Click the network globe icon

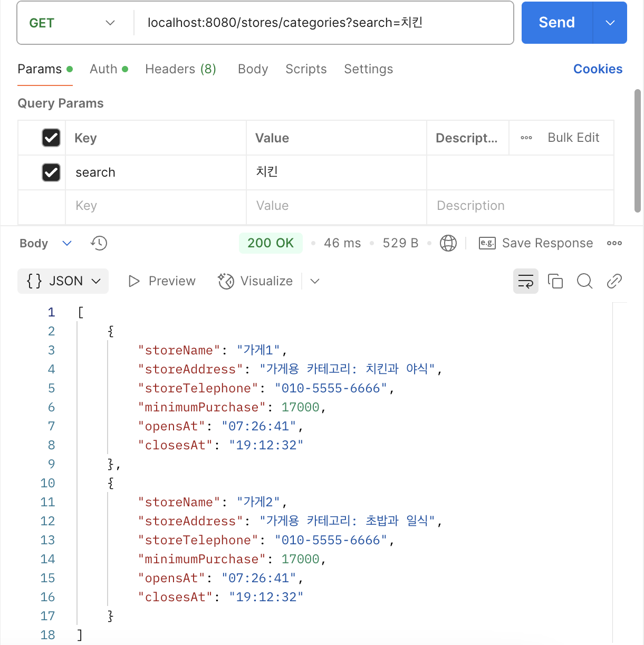coord(448,243)
